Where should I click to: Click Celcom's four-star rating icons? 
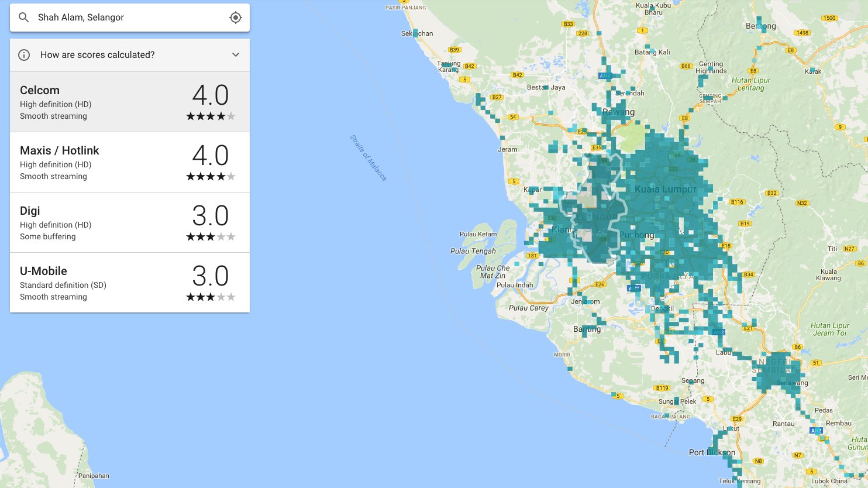211,116
